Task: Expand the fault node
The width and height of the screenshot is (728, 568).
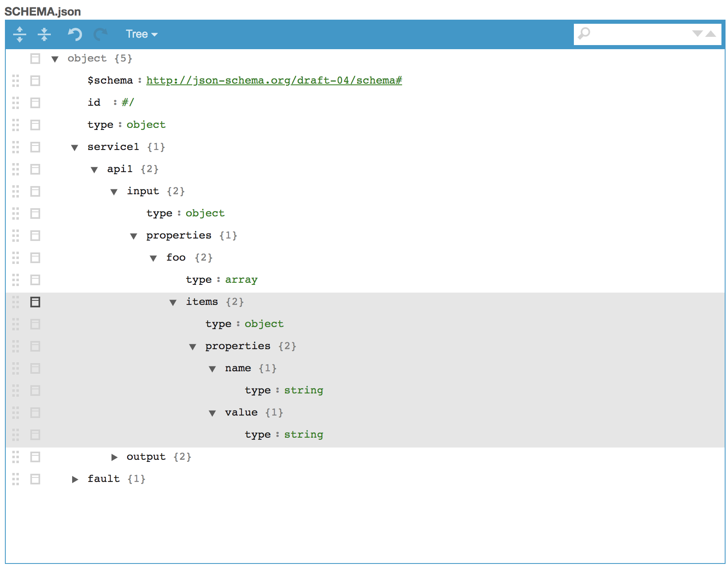Action: pyautogui.click(x=75, y=479)
